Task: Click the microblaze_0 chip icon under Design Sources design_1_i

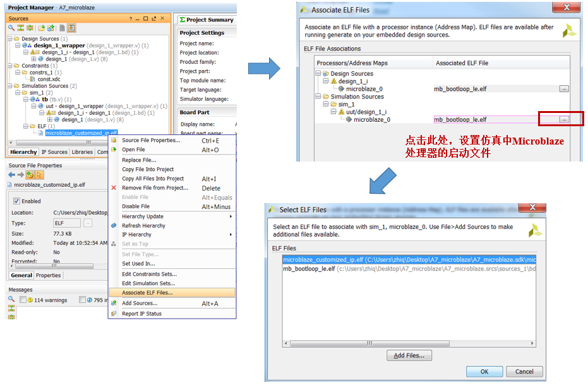Action: click(x=341, y=89)
